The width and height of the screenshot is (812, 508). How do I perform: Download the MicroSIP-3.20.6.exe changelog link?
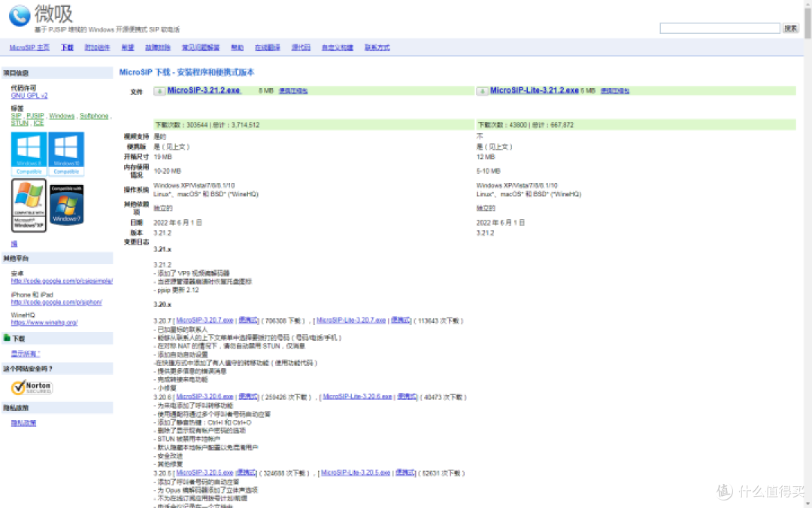coord(205,397)
